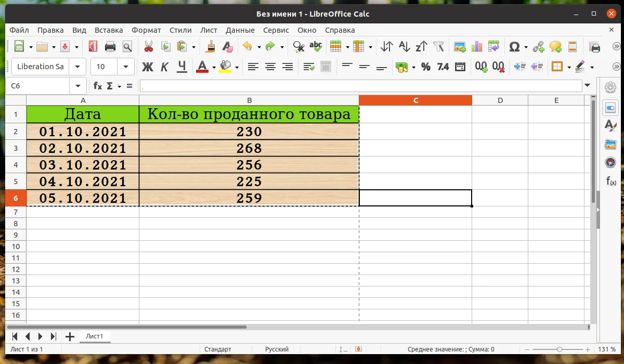Click the AutoFilter icon
Screen dimensions: 624x364
[x=437, y=46]
